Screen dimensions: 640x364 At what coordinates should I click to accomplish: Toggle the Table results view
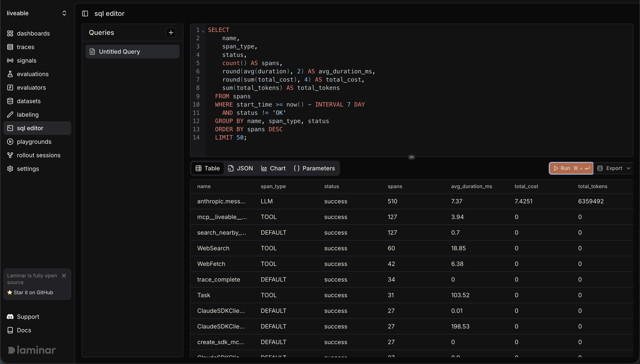point(207,168)
